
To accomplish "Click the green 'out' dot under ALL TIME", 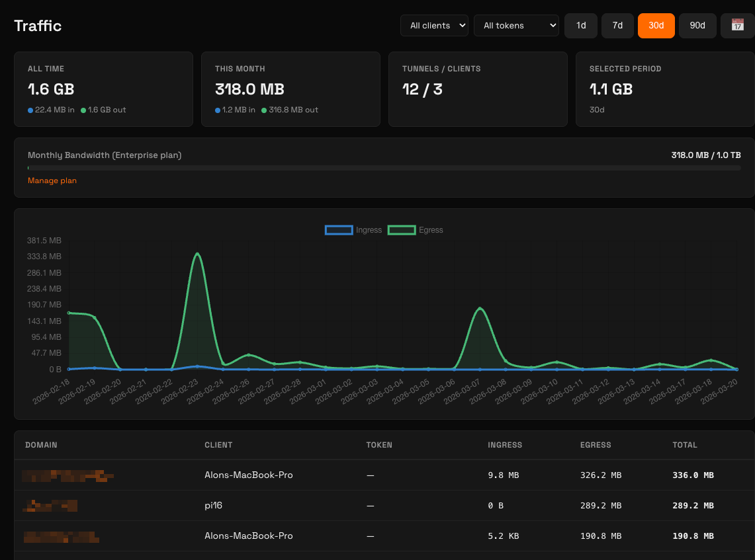I will click(x=83, y=110).
